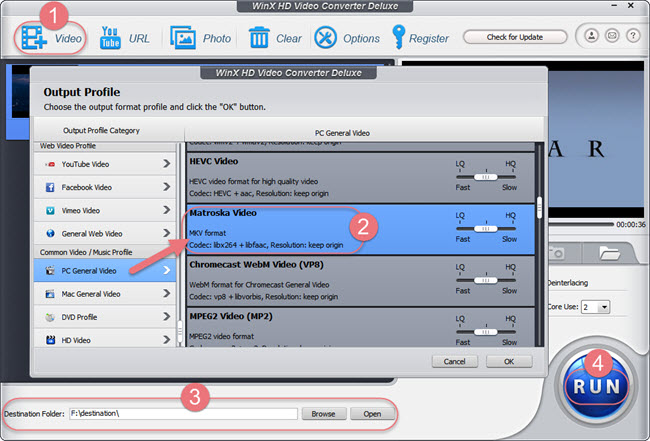Screen dimensions: 650x441
Task: Click the Destination Folder path field
Action: 183,414
